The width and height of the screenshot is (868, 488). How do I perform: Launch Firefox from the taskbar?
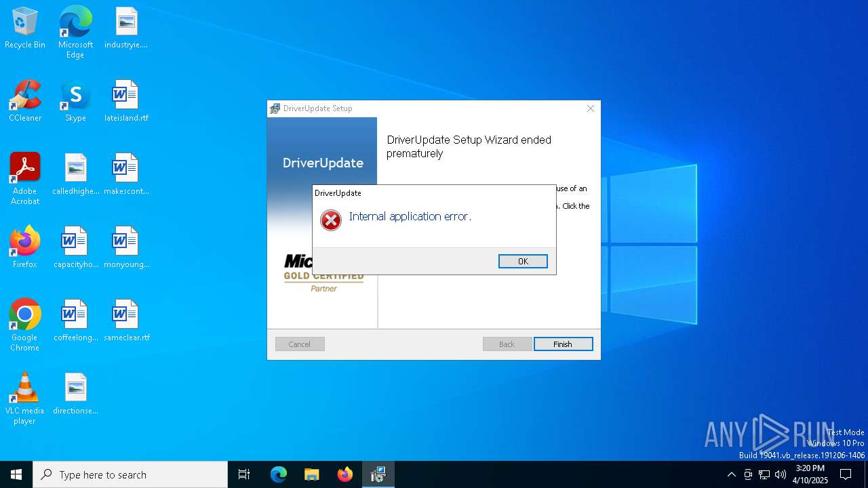point(345,474)
